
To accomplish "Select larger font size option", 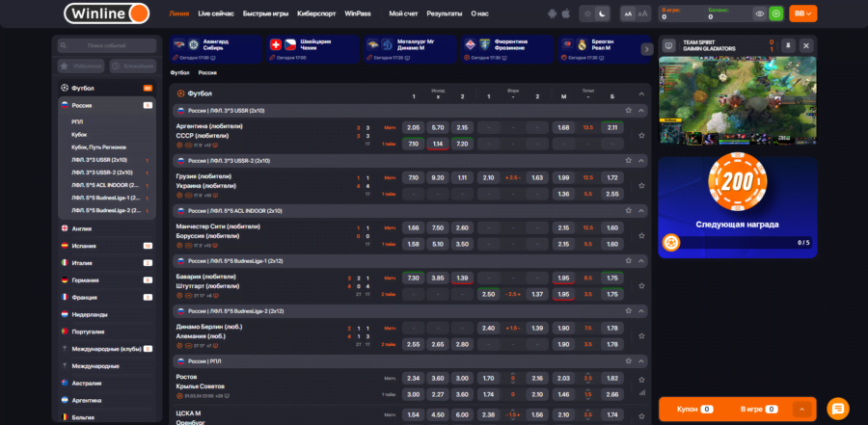I will [x=642, y=13].
